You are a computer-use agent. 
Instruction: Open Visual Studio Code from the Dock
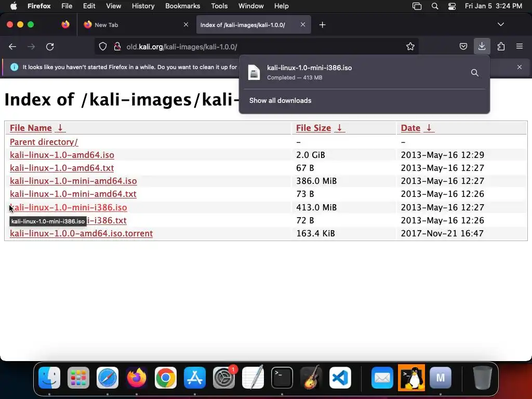pos(340,378)
